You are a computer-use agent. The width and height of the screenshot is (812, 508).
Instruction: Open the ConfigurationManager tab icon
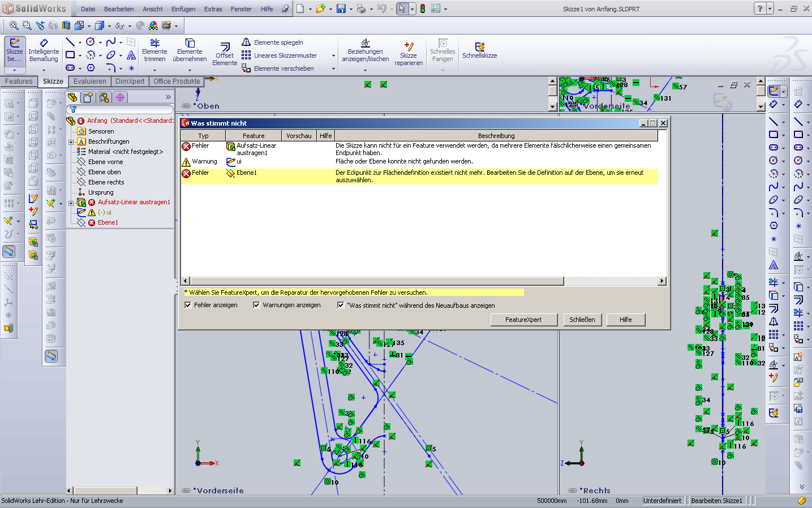point(104,97)
